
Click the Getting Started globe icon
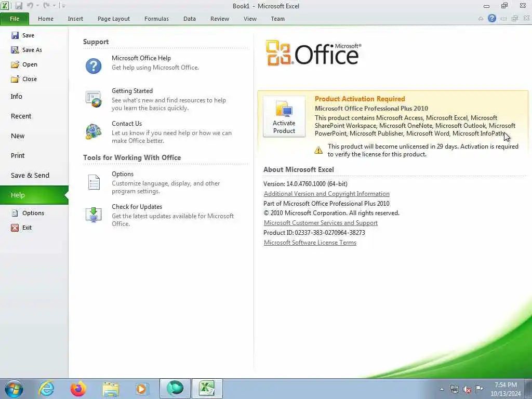[94, 99]
